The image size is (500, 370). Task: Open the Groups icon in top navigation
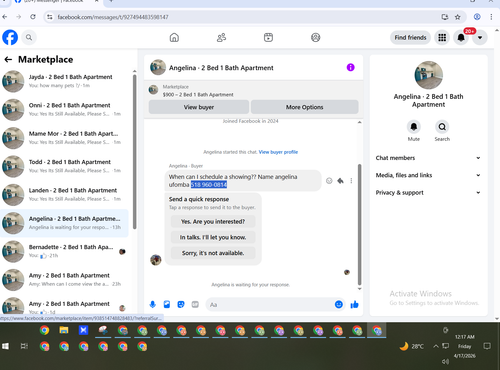click(x=316, y=37)
